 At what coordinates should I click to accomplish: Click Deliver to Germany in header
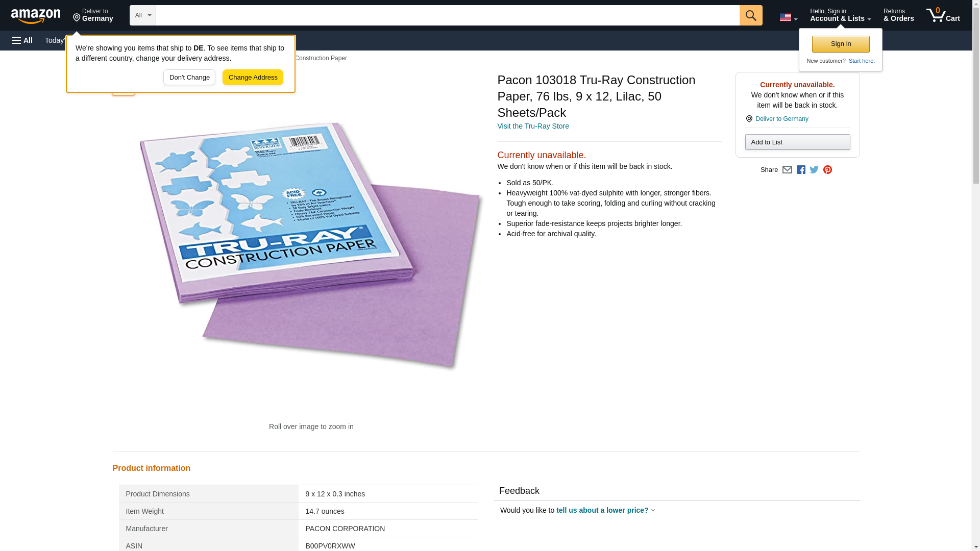(x=93, y=15)
